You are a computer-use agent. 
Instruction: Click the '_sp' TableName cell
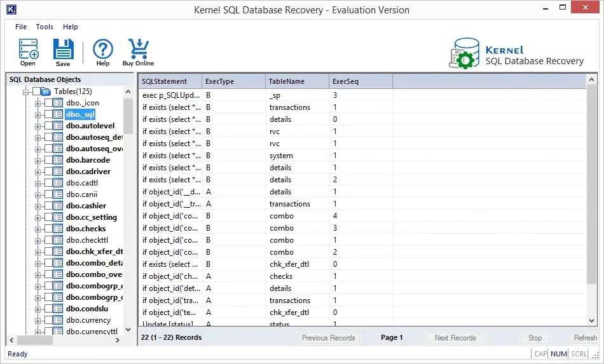point(297,95)
